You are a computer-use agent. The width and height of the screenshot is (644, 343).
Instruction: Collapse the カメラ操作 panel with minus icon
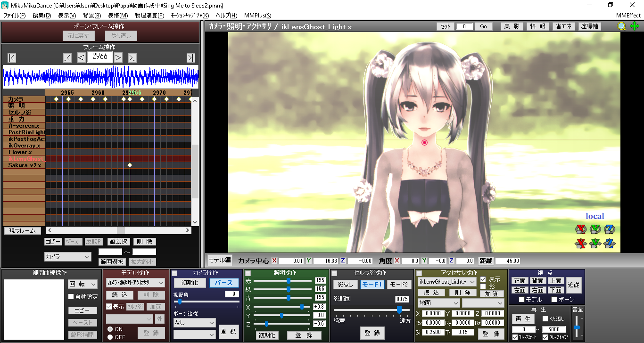pyautogui.click(x=174, y=273)
